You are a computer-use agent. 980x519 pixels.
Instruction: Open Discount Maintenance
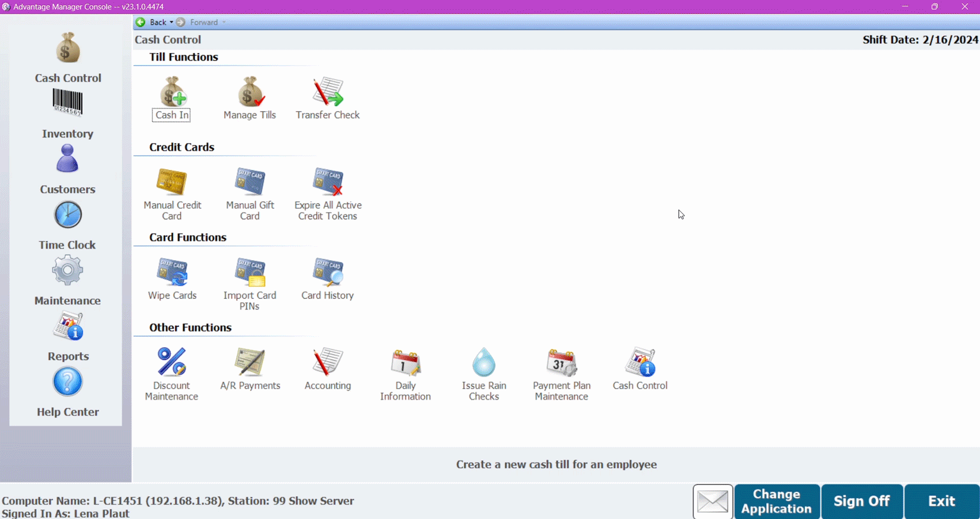pos(172,374)
